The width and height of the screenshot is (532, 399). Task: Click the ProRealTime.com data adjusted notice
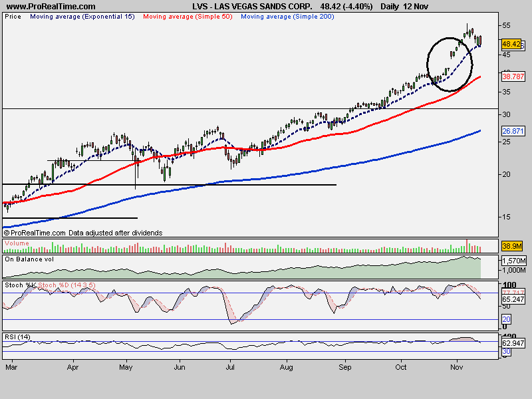(83, 233)
